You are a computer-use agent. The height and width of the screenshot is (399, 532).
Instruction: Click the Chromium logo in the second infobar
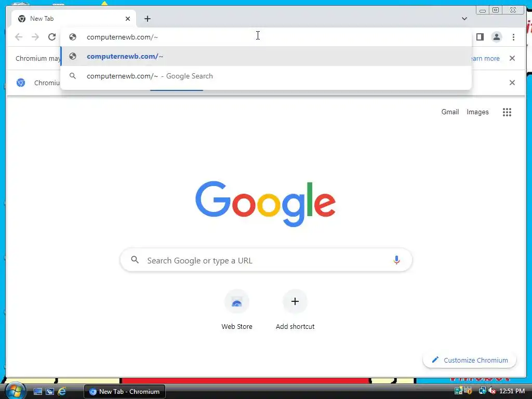click(x=21, y=83)
